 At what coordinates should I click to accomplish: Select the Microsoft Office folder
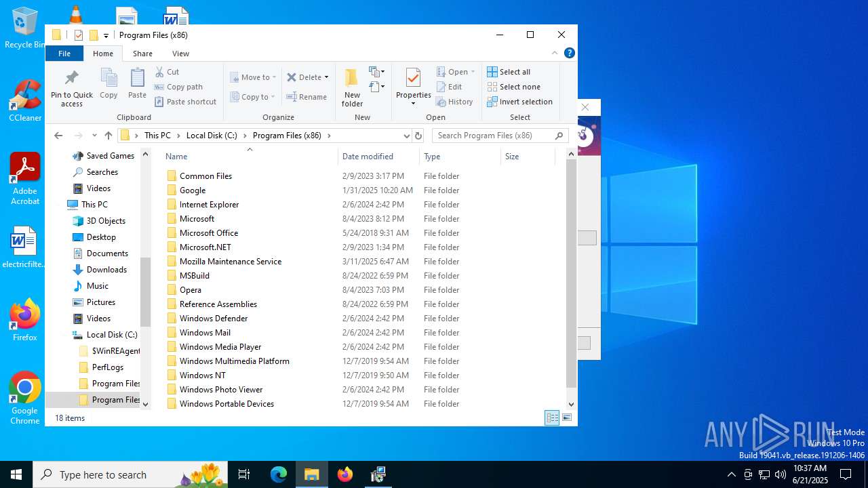(x=209, y=233)
